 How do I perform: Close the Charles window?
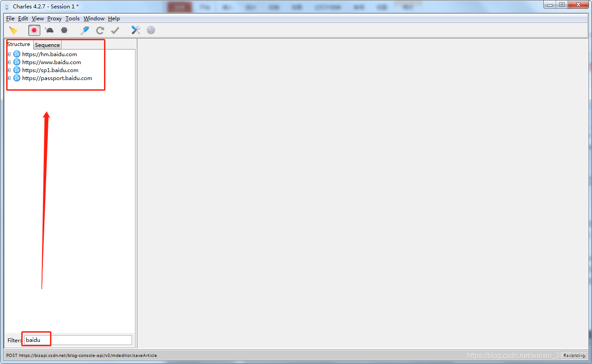click(x=578, y=5)
